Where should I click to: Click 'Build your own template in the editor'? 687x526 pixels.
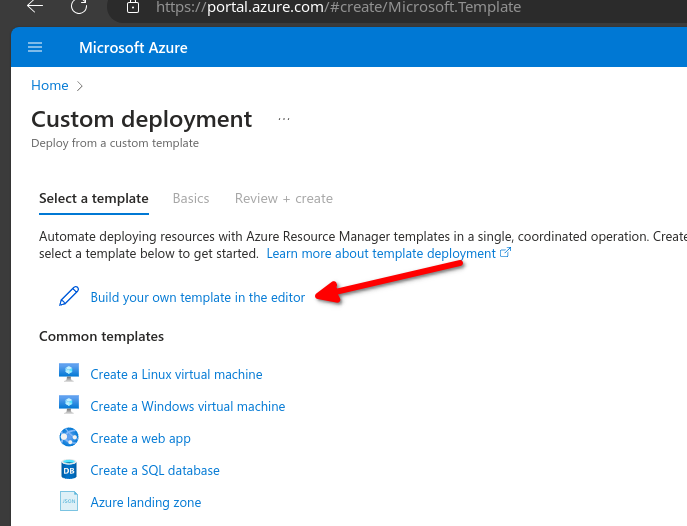[x=198, y=297]
